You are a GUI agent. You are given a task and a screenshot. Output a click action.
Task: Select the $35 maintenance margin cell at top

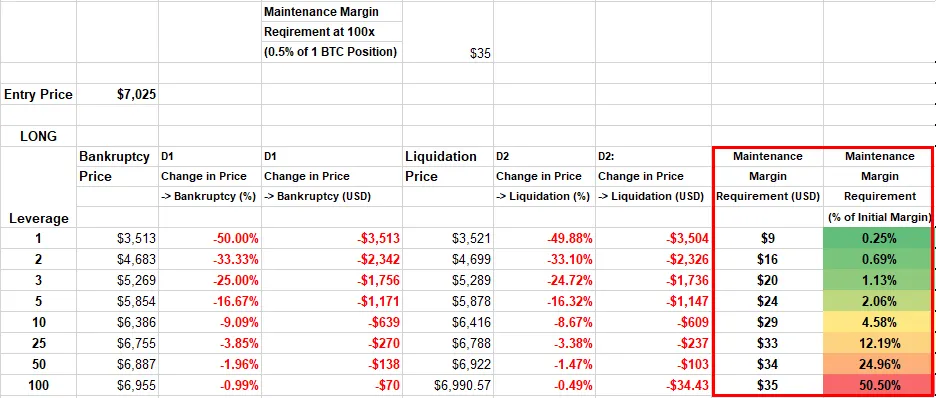[x=448, y=53]
